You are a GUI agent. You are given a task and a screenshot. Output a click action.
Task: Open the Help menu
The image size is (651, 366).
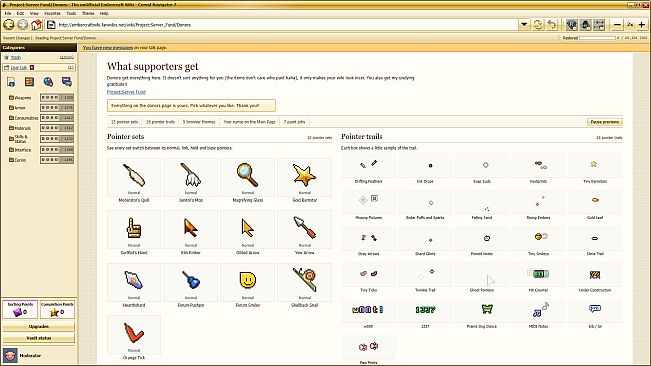pyautogui.click(x=104, y=13)
